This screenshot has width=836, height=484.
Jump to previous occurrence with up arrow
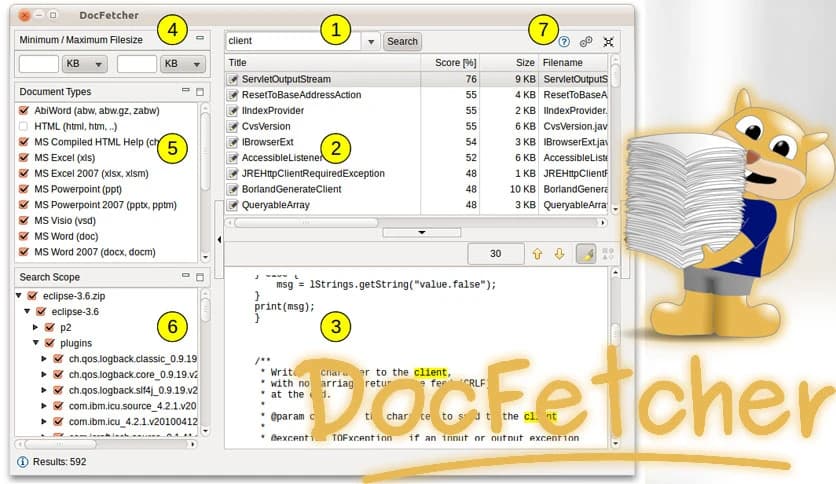coord(537,254)
